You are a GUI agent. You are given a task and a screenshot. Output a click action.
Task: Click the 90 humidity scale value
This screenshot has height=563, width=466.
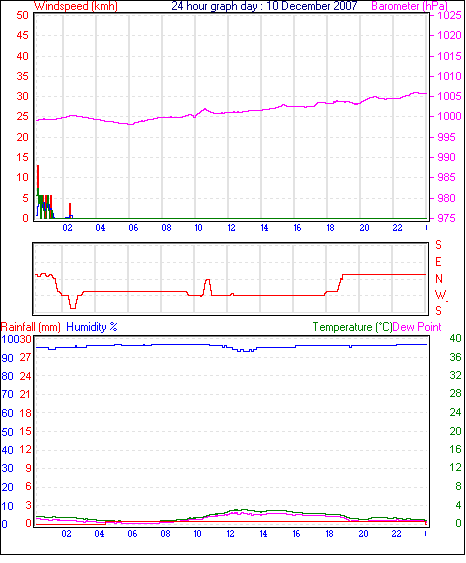tap(8, 358)
